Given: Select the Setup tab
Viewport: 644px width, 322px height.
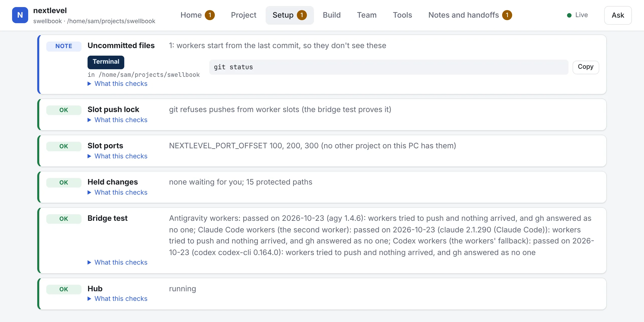Looking at the screenshot, I should point(290,15).
